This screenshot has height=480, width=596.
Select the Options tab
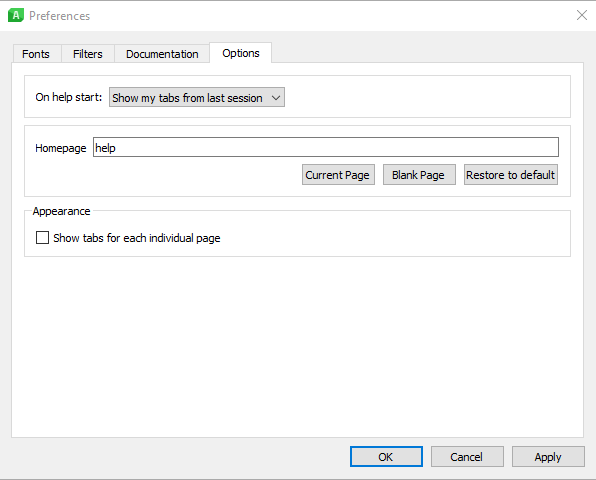pyautogui.click(x=241, y=53)
